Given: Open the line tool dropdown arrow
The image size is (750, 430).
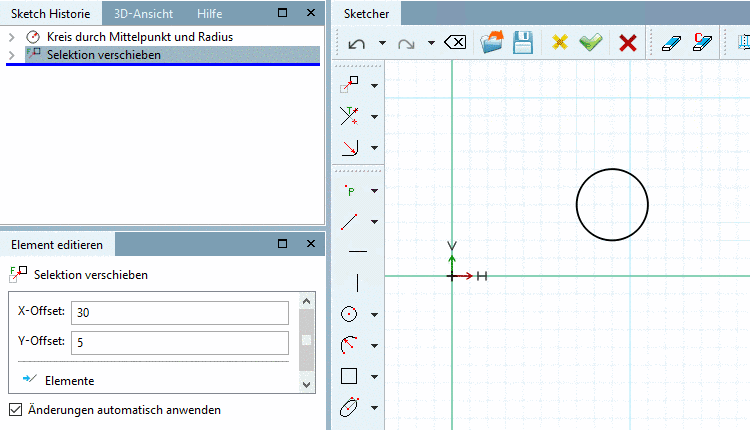Looking at the screenshot, I should pyautogui.click(x=375, y=222).
